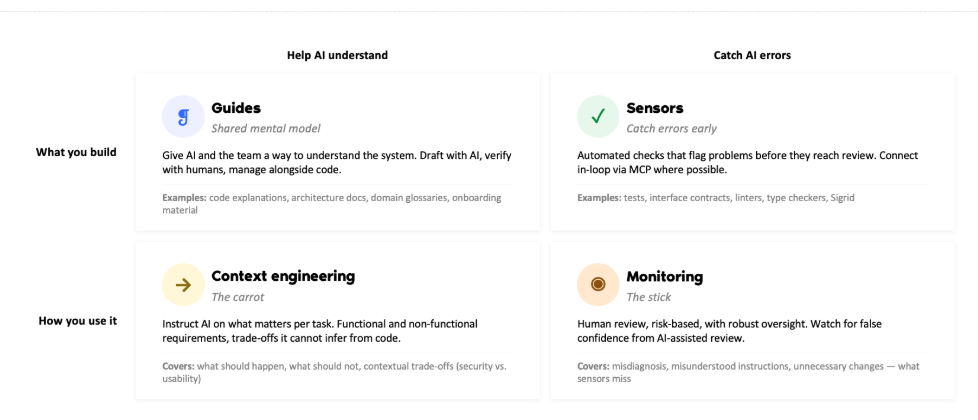Click the "Help AI understand" column header

click(337, 55)
